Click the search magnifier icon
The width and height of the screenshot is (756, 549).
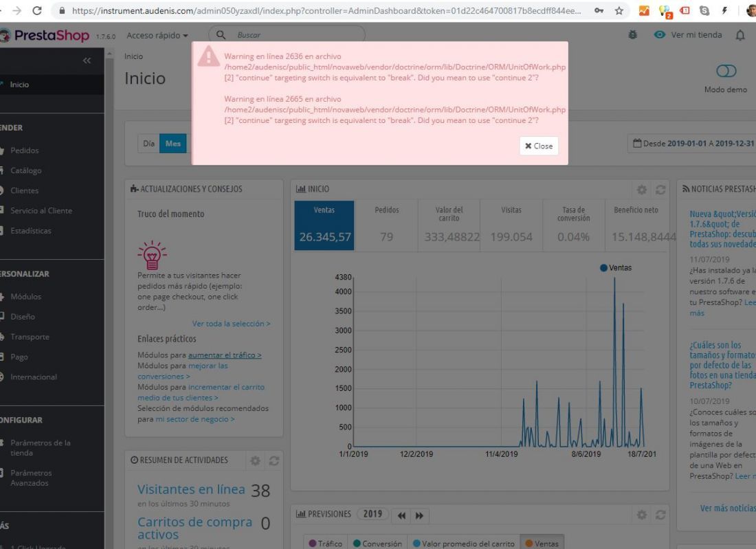point(221,35)
